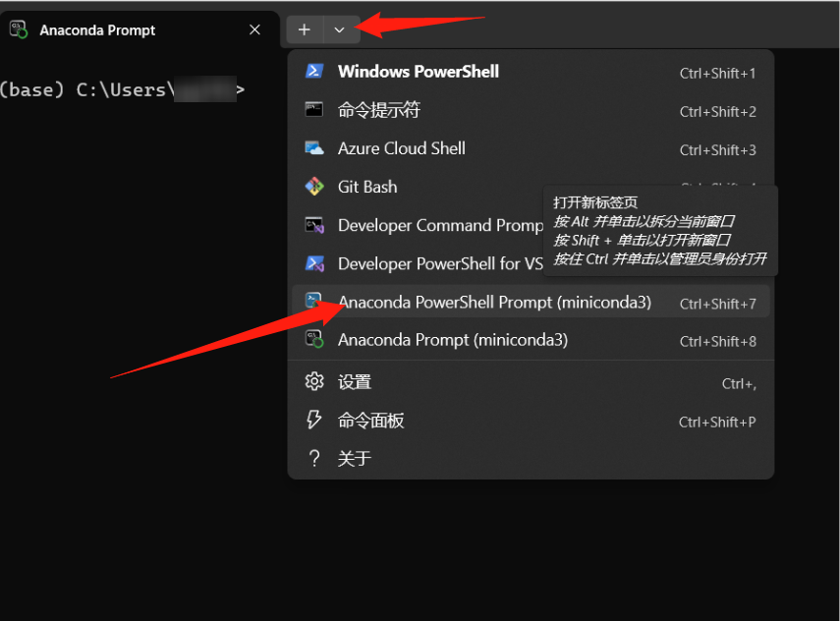
Task: Click the Developer Command Prompt icon
Action: 314,225
